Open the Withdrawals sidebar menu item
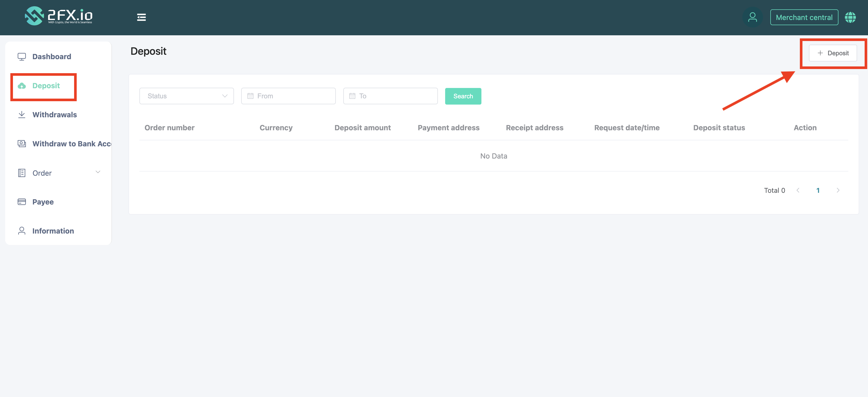The width and height of the screenshot is (868, 397). pos(55,115)
